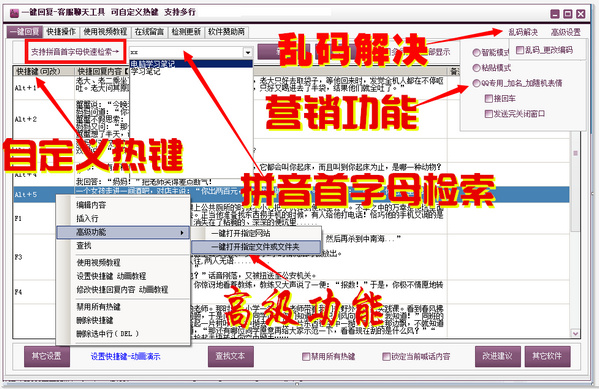Tick the 发送完关闭窗口 checkbox
The image size is (599, 389).
515,114
